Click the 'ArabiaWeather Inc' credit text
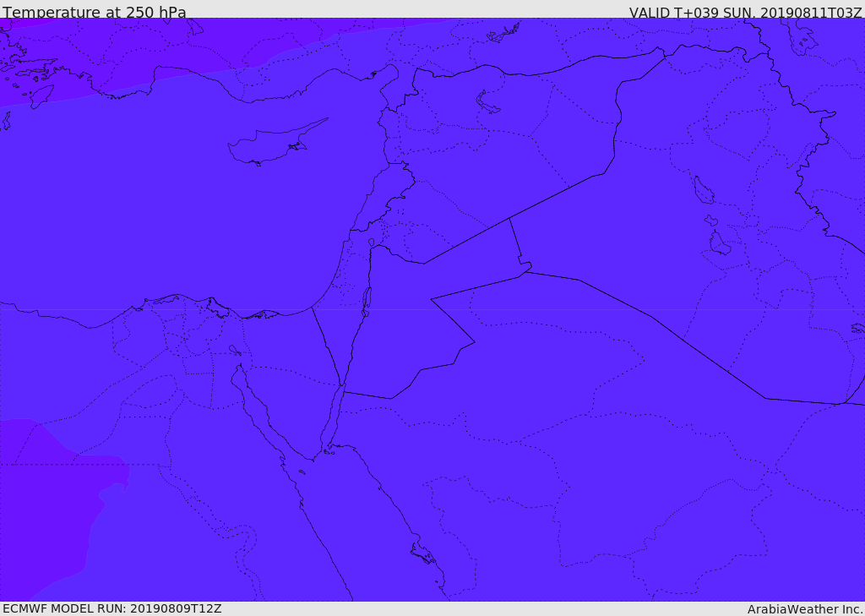Screen dimensions: 865x616 [x=805, y=609]
